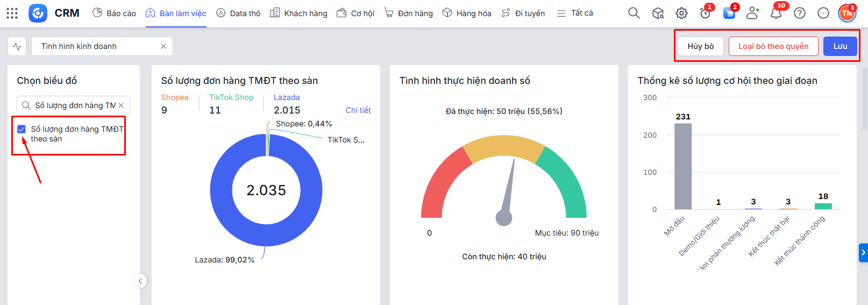Collapse the chart selection side panel
The height and width of the screenshot is (305, 868).
point(140,281)
